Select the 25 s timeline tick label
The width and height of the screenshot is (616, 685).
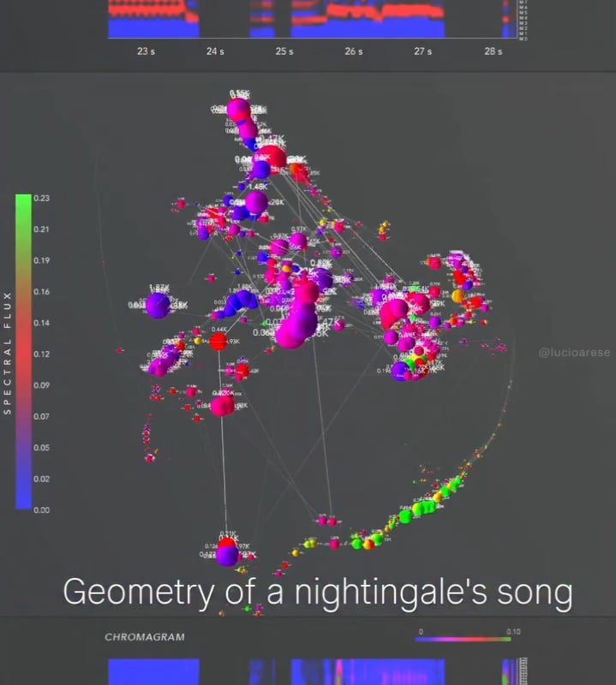pos(284,51)
